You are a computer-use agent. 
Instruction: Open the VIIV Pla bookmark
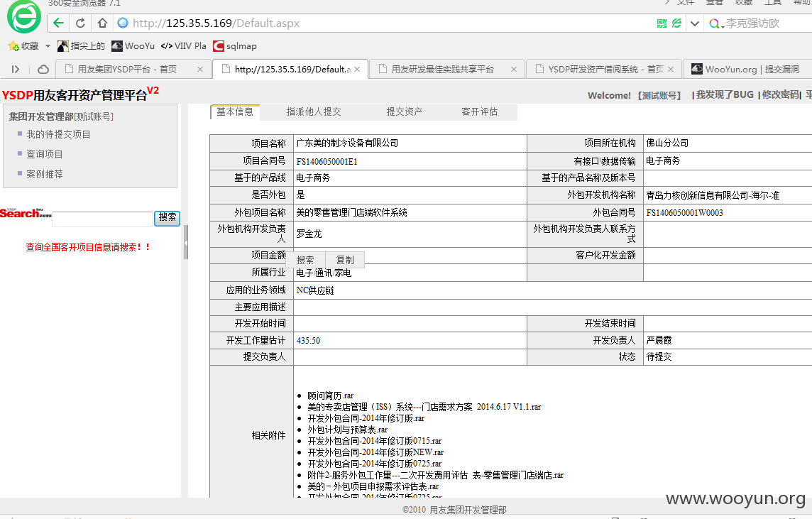[183, 46]
